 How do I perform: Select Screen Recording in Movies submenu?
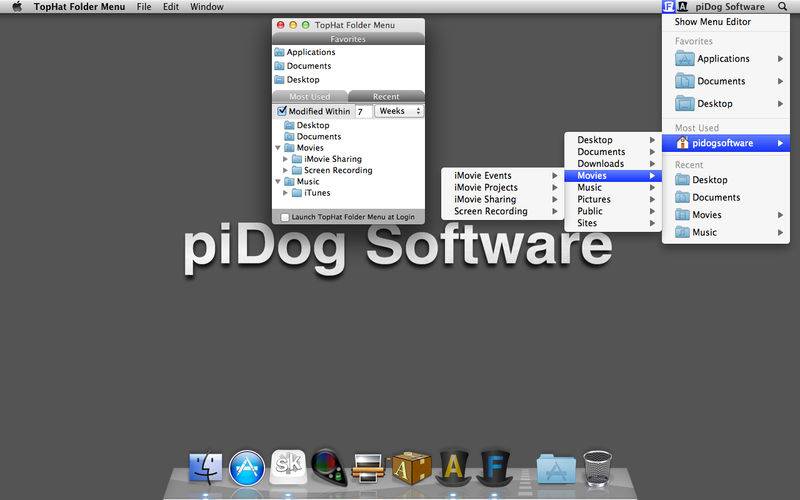pyautogui.click(x=503, y=211)
